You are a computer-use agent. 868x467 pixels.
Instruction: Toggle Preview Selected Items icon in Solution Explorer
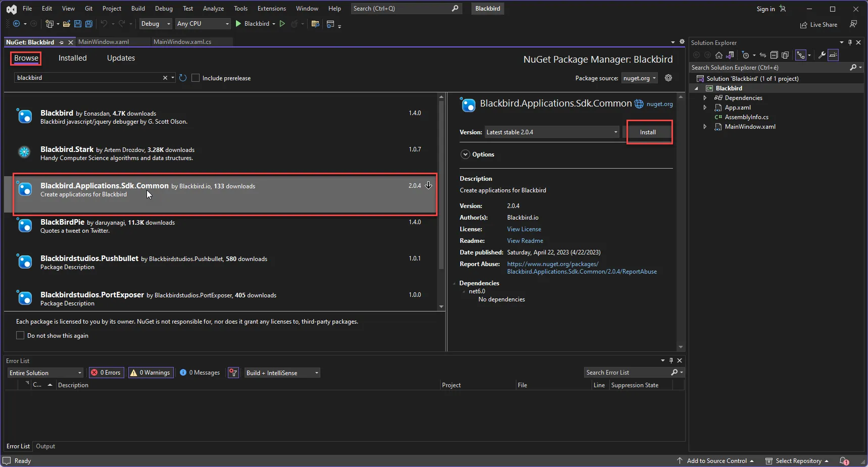[833, 55]
